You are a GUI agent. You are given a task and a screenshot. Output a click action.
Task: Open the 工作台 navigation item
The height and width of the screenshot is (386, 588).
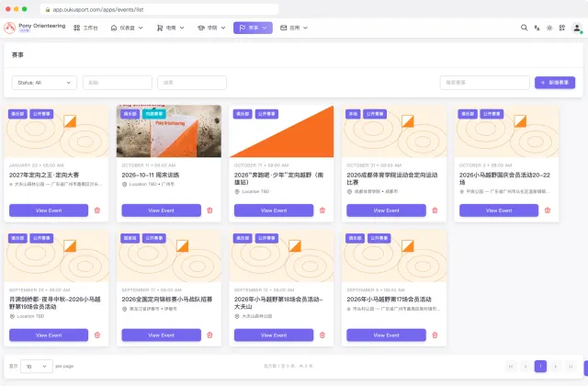click(85, 28)
